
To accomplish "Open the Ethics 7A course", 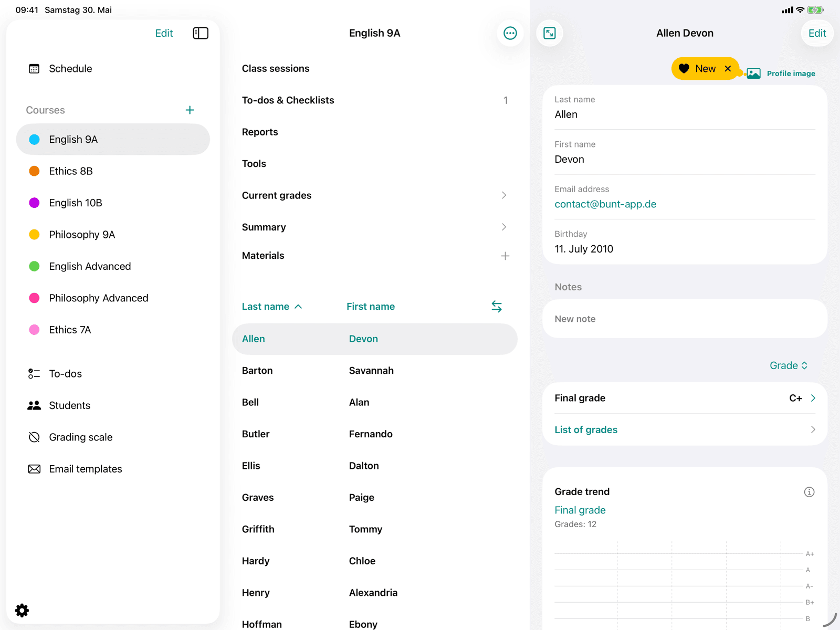I will point(113,330).
